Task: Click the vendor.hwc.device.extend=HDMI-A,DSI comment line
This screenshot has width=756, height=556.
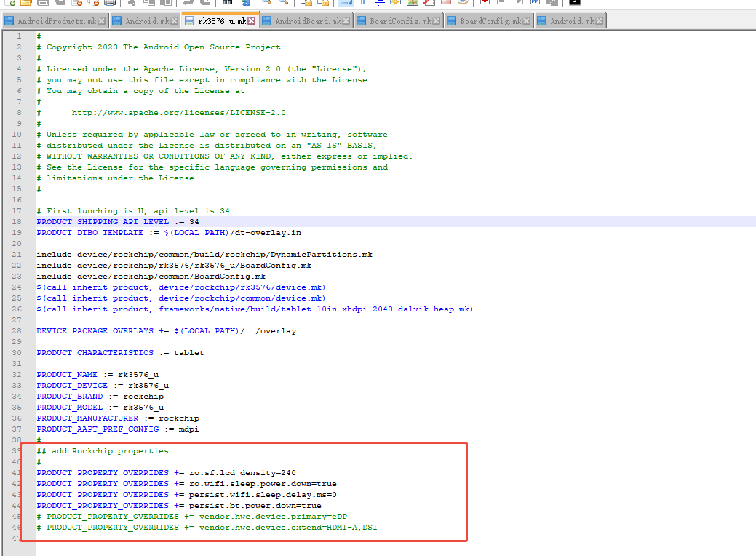Action: tap(207, 528)
